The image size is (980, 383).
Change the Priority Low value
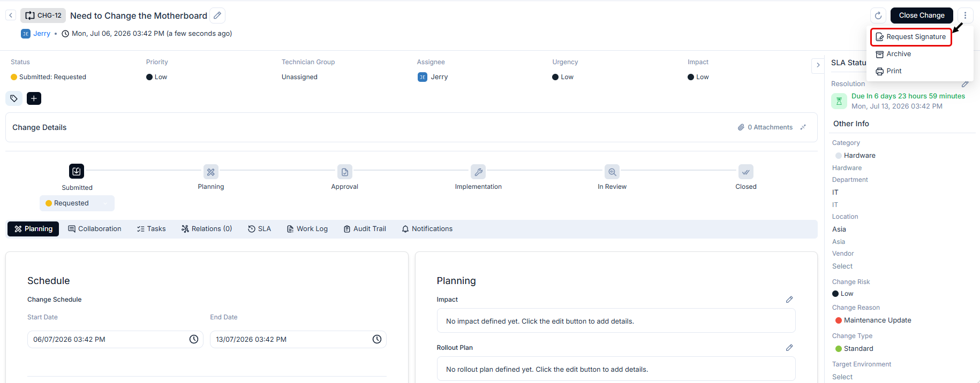pyautogui.click(x=156, y=77)
